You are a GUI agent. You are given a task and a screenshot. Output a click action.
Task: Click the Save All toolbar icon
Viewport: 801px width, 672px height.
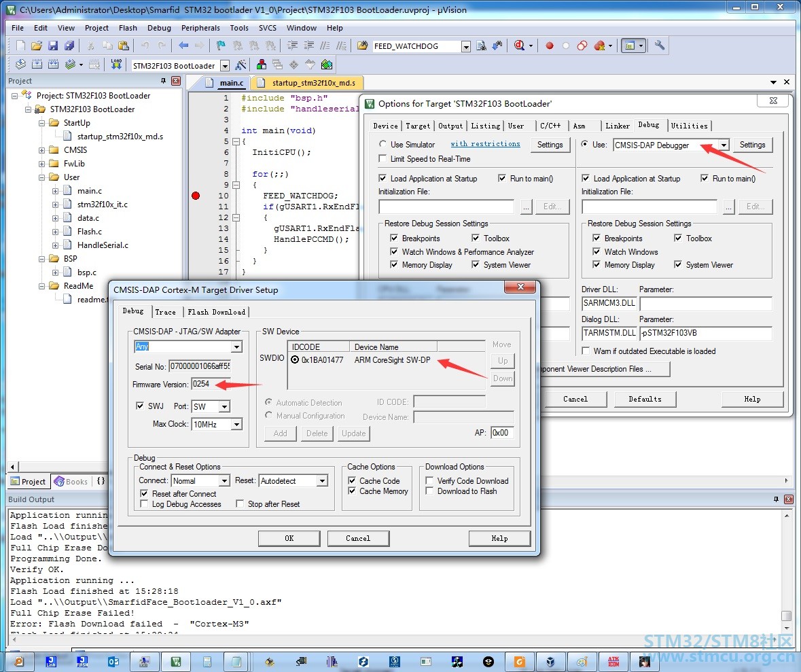coord(69,46)
